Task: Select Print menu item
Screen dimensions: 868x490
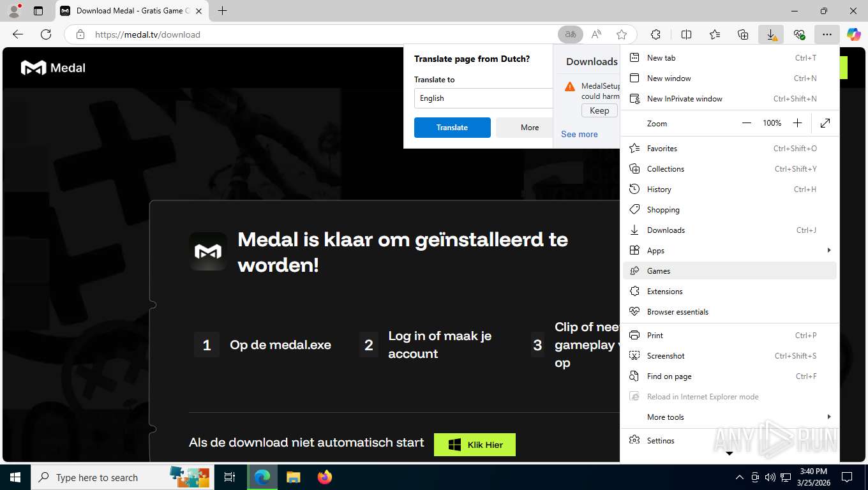Action: coord(730,336)
